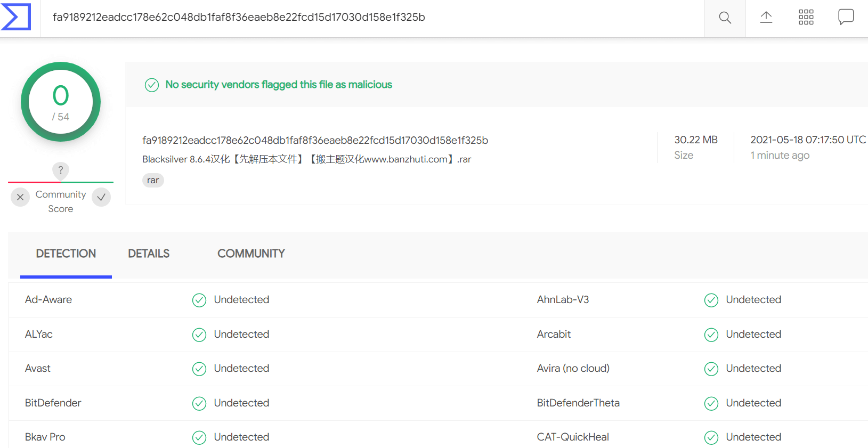Vote positive with the checkmark community button

(x=101, y=197)
